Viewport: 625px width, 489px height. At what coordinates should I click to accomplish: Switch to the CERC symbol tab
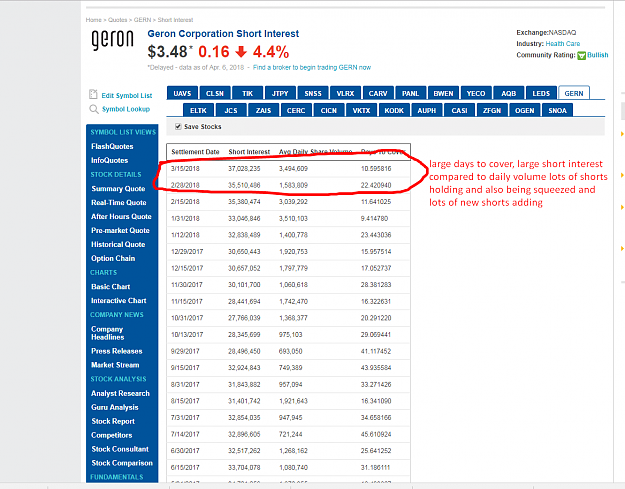(x=296, y=110)
